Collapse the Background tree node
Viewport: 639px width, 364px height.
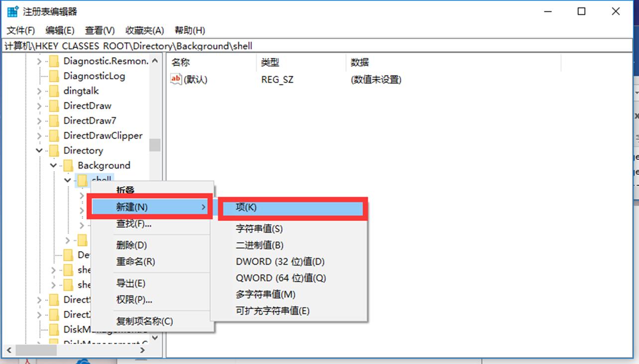(53, 165)
